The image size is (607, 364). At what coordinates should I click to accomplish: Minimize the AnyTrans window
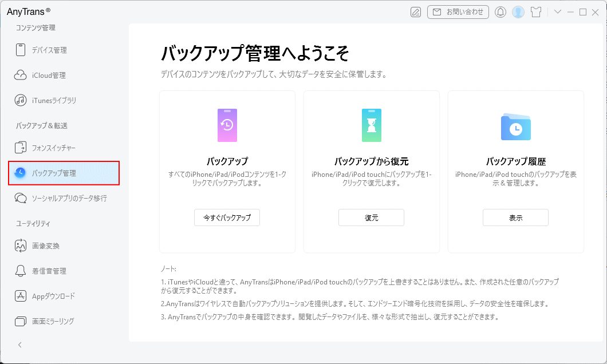tap(570, 12)
